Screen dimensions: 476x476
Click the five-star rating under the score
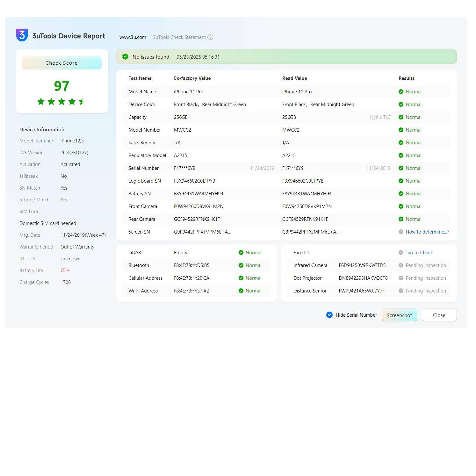pos(61,102)
